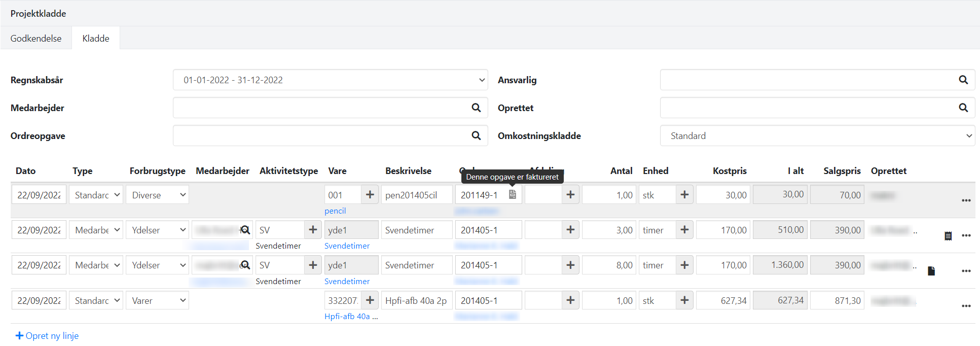Click the Salgspris column header
980x346 pixels.
tap(842, 170)
